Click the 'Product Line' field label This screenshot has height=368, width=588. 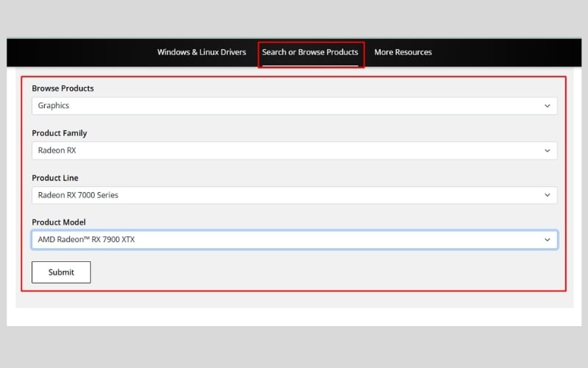coord(54,178)
